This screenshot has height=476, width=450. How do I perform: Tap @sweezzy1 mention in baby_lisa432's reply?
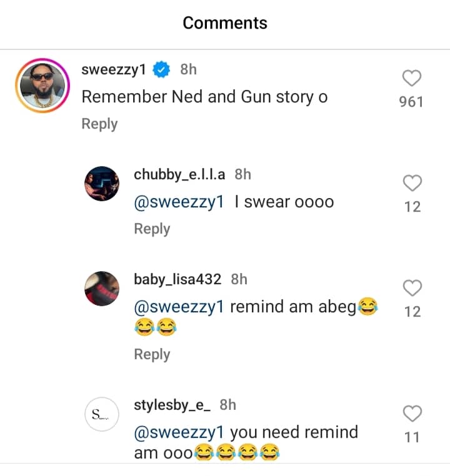tap(179, 307)
